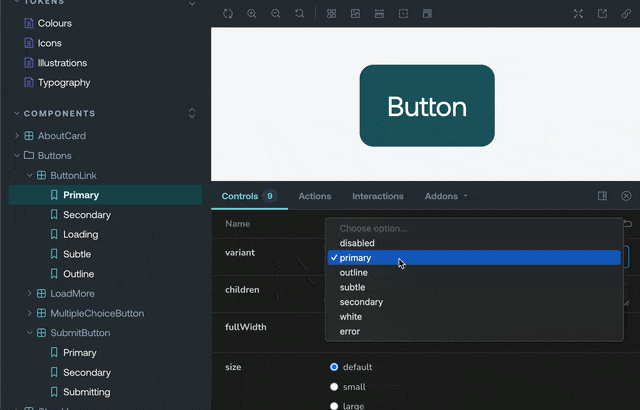Viewport: 640px width, 410px height.
Task: Select the highlighted Primary story under ButtonLink
Action: pos(105,195)
